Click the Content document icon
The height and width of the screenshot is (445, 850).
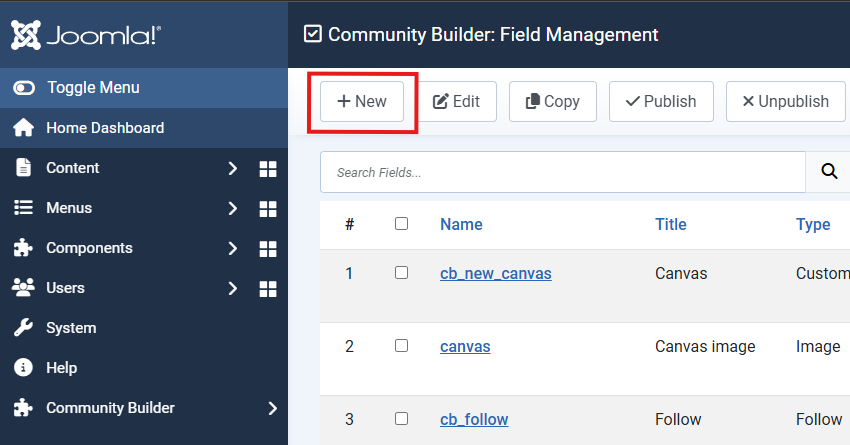pyautogui.click(x=23, y=168)
